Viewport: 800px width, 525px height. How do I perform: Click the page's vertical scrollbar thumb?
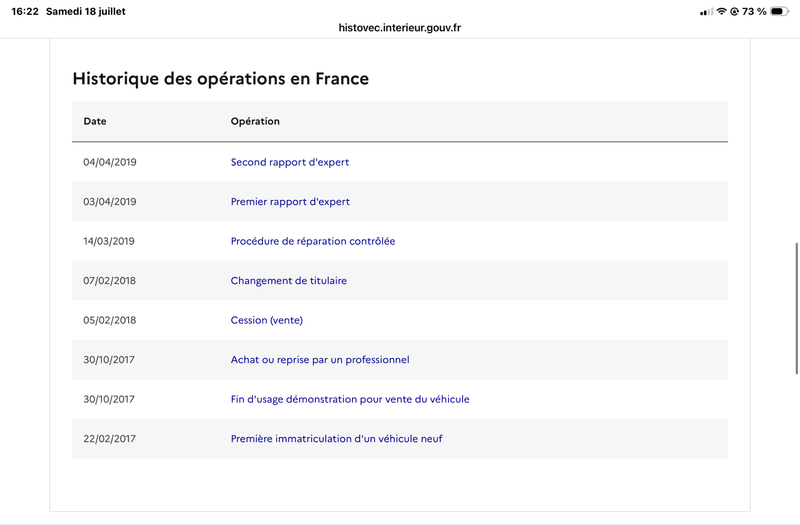[796, 309]
